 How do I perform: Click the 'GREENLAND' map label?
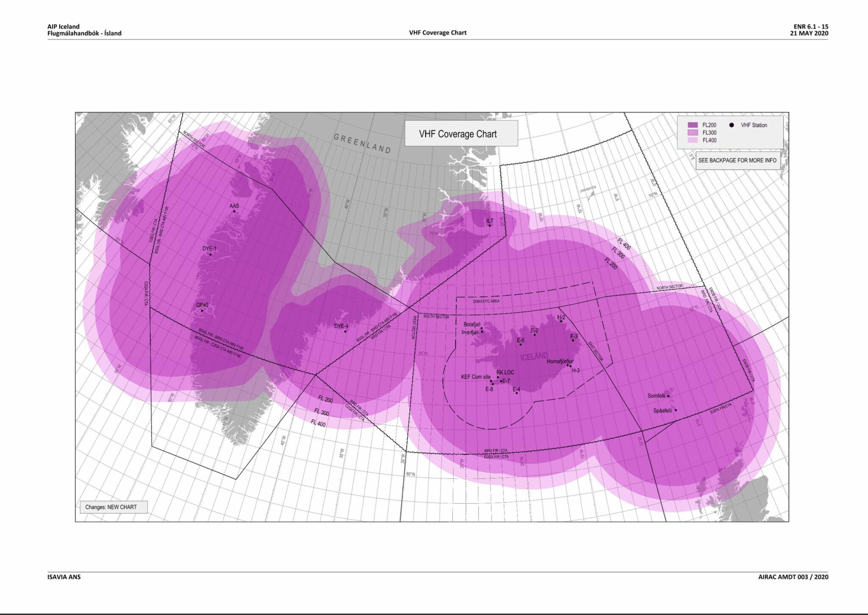[x=362, y=143]
